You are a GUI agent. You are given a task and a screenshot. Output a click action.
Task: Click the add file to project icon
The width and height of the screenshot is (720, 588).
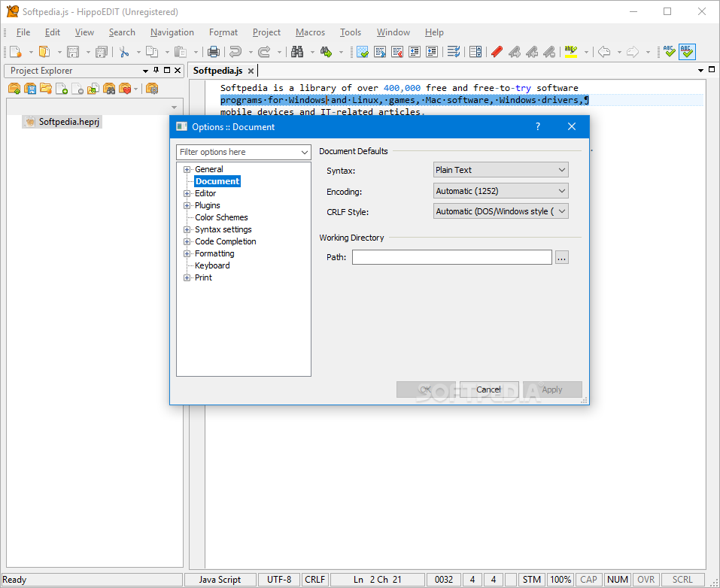click(x=62, y=89)
